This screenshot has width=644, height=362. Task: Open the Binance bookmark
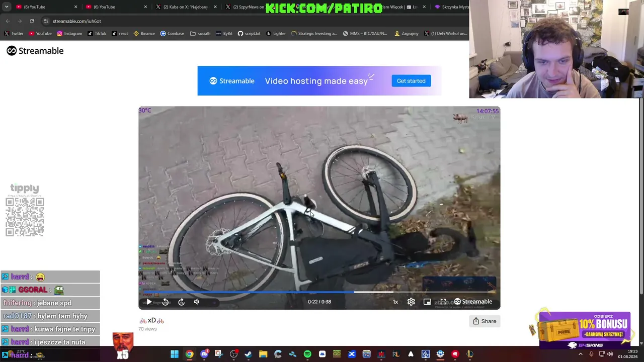coord(144,34)
